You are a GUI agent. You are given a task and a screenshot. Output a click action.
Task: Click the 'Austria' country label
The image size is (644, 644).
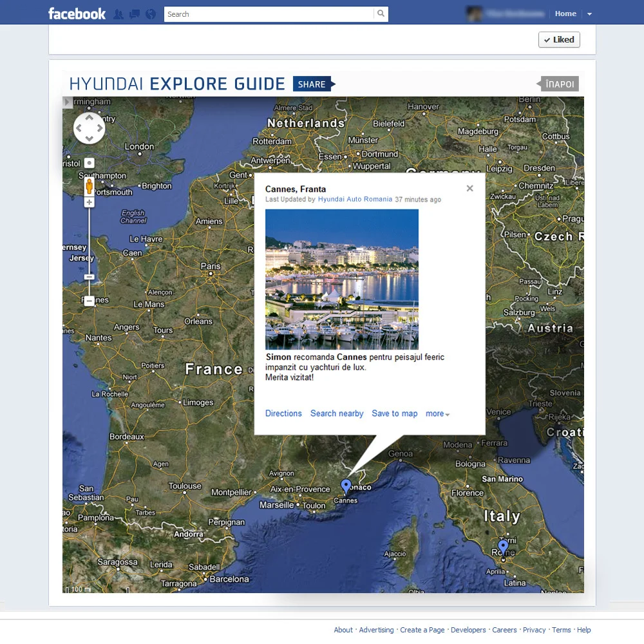[551, 328]
